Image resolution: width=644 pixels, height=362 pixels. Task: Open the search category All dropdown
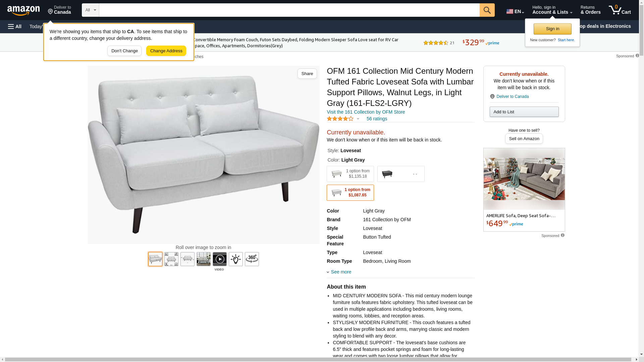tap(91, 10)
